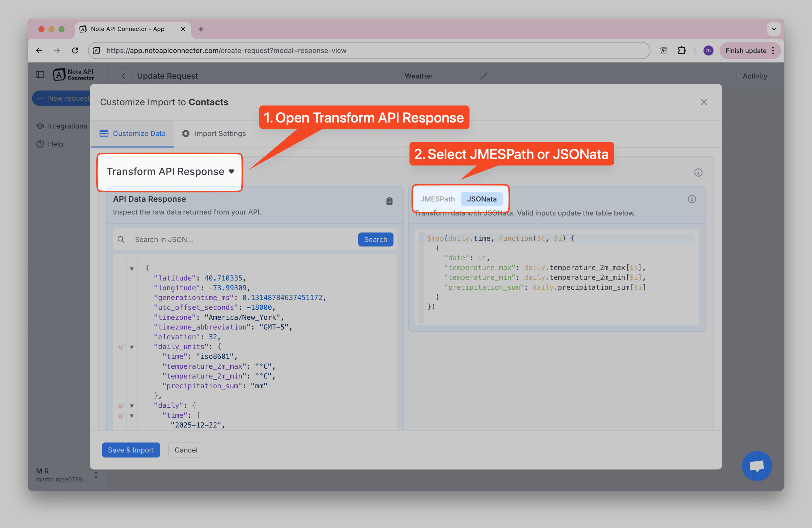Click the Save & Import button
The height and width of the screenshot is (528, 812).
131,450
